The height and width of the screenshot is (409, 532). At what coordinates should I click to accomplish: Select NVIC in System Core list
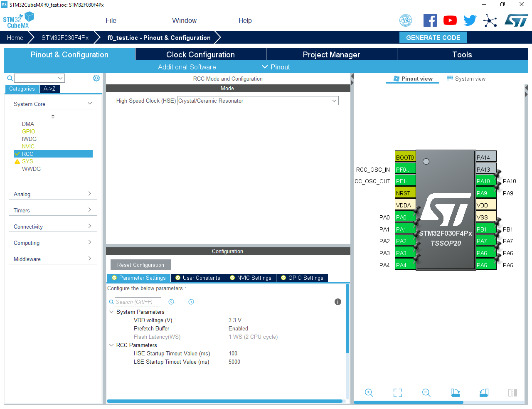pos(28,146)
